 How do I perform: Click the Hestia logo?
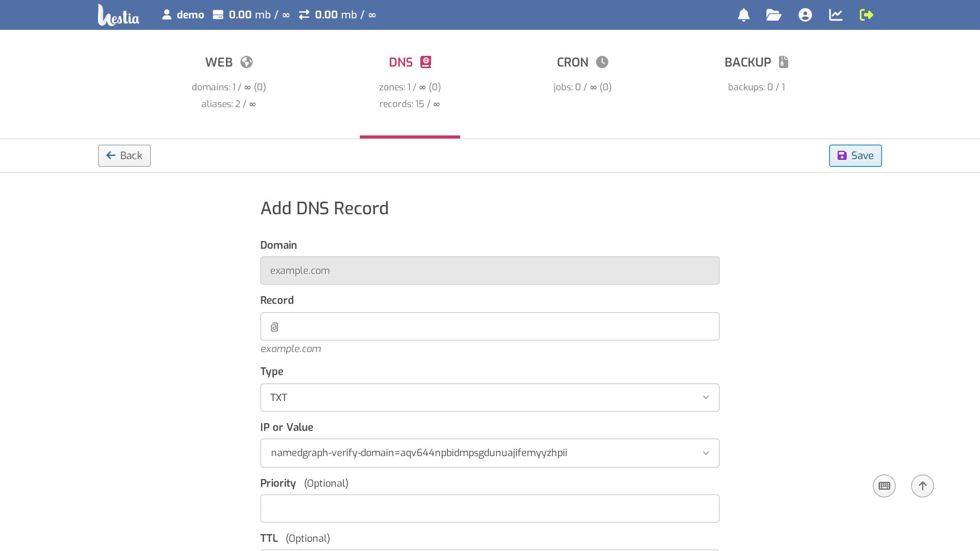[118, 15]
